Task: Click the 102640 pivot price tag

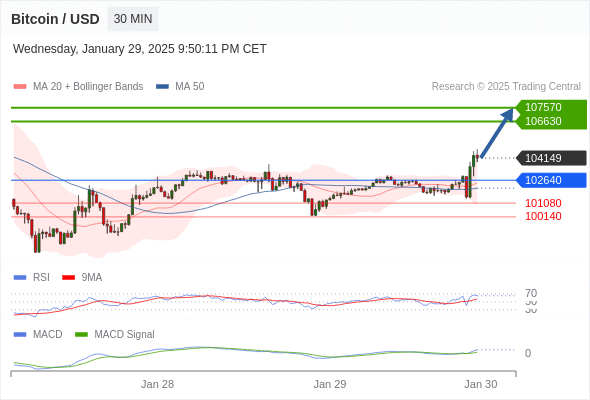Action: 551,180
